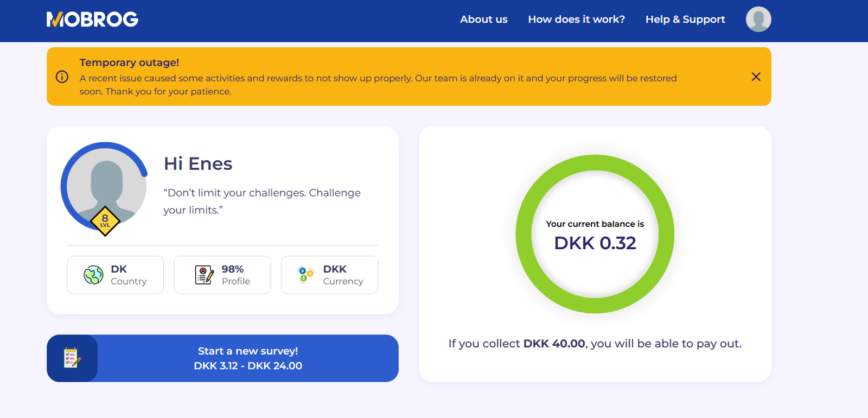The height and width of the screenshot is (418, 868).
Task: Start a new survey
Action: pos(248,358)
